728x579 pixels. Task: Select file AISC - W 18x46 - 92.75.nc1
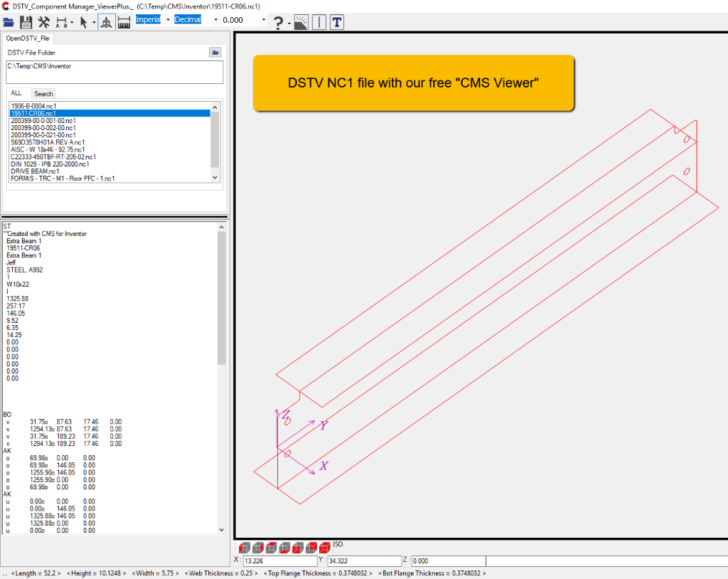[x=109, y=149]
